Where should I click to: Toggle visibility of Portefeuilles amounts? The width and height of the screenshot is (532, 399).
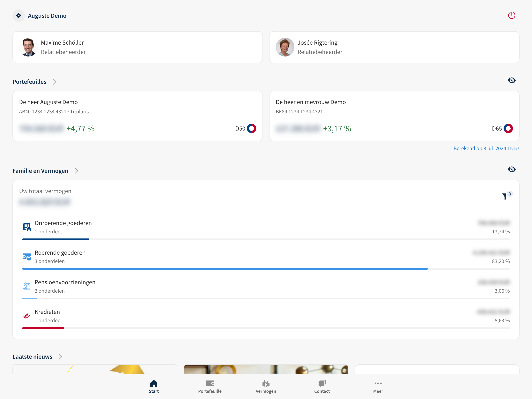[512, 80]
